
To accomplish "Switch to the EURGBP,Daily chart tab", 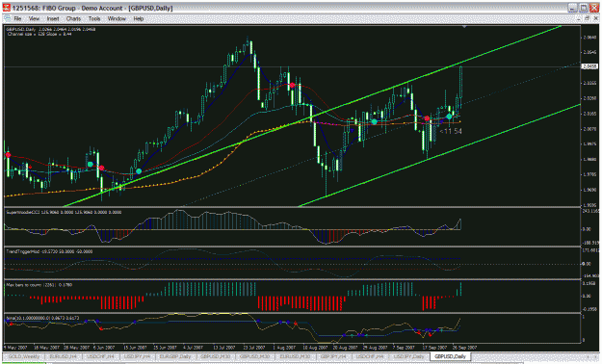I will point(175,356).
